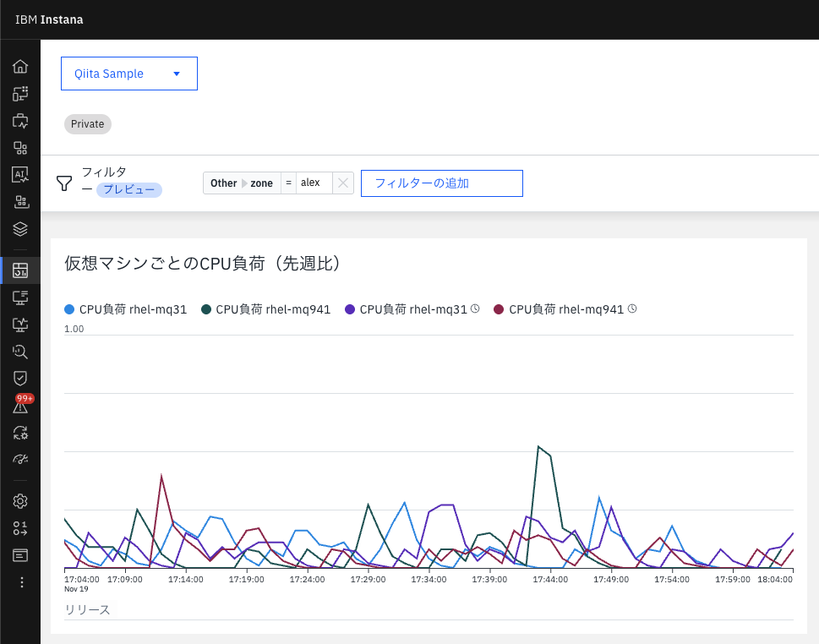The width and height of the screenshot is (819, 644).
Task: Open the automation refresh-gear sidebar icon
Action: point(19,433)
